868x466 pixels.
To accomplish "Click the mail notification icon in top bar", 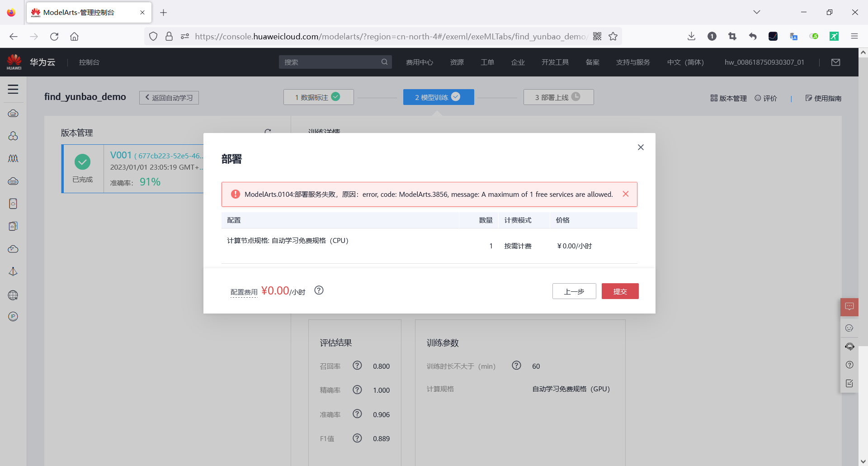I will click(835, 62).
